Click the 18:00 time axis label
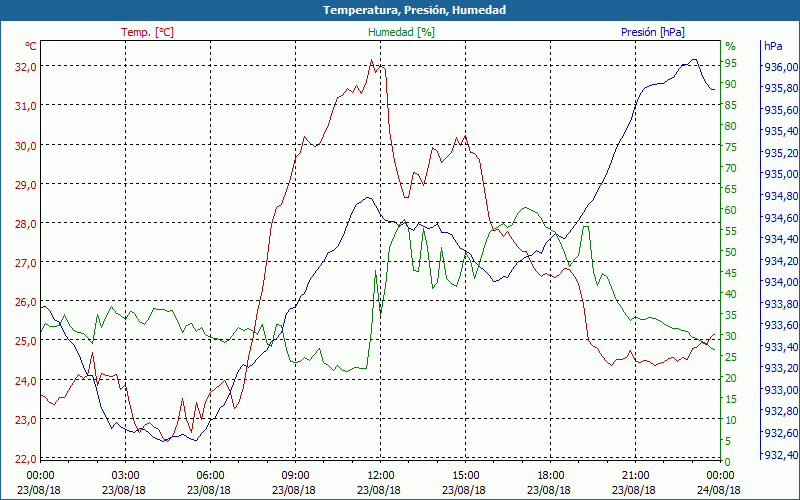This screenshot has height=500, width=800. point(551,476)
